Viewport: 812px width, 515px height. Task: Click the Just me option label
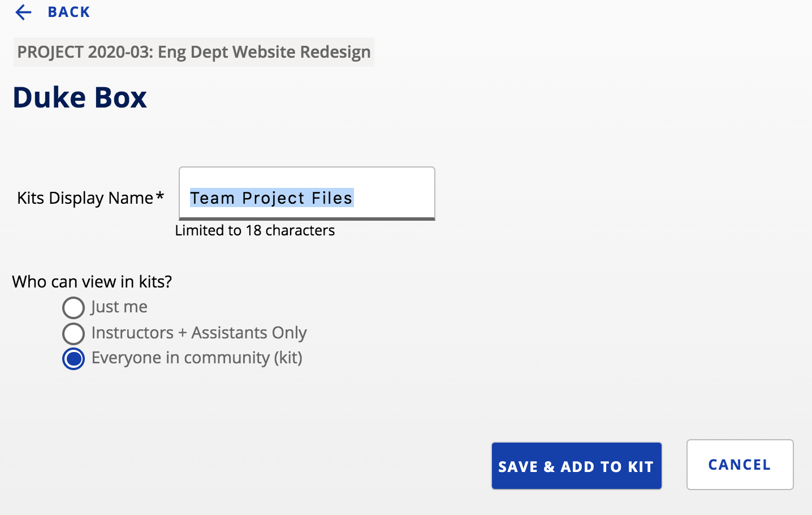tap(119, 307)
